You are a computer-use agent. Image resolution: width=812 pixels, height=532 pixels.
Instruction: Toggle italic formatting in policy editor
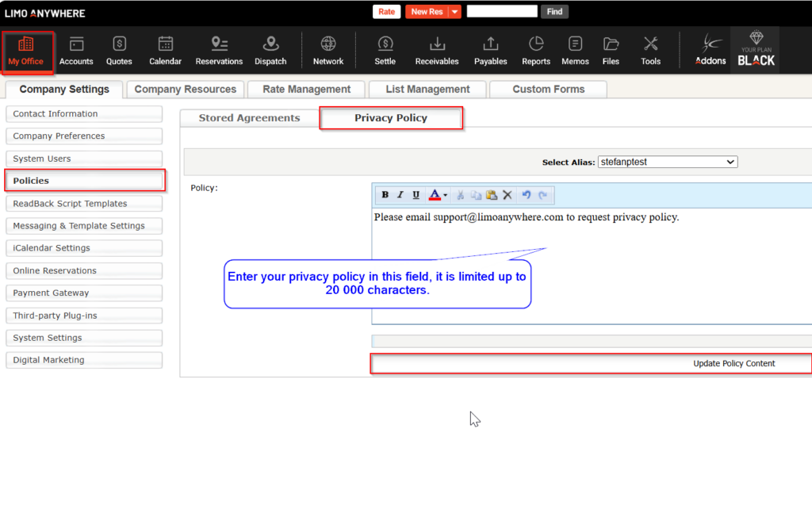pyautogui.click(x=400, y=195)
